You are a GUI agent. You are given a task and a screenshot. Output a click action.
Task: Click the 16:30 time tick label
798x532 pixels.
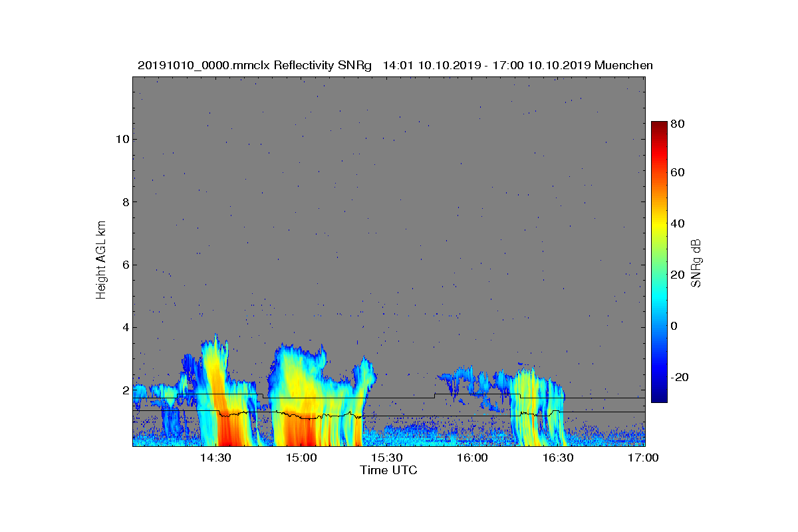point(559,458)
